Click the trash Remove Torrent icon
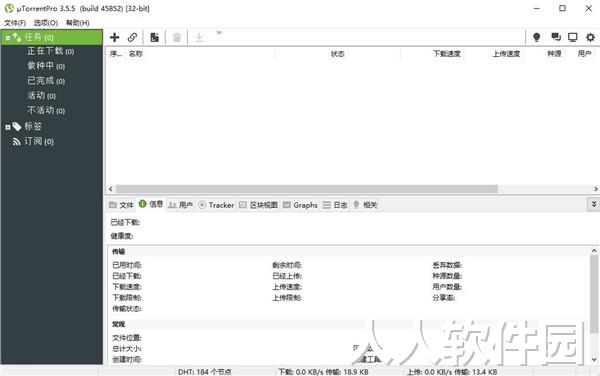Image resolution: width=600 pixels, height=376 pixels. (177, 37)
